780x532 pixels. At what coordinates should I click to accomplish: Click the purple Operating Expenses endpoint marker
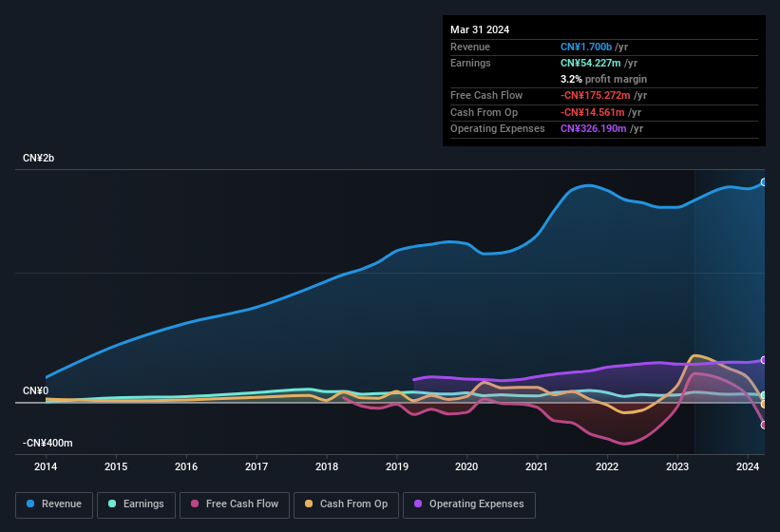click(764, 360)
